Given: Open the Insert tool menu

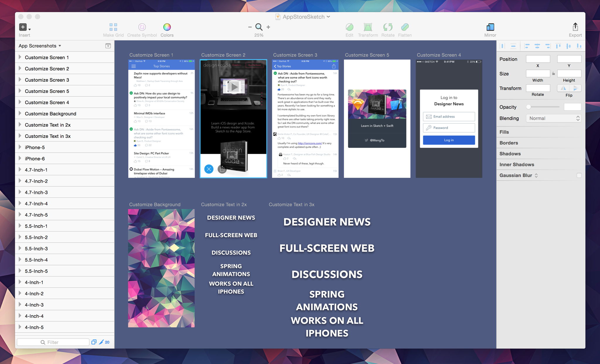Looking at the screenshot, I should click(25, 27).
